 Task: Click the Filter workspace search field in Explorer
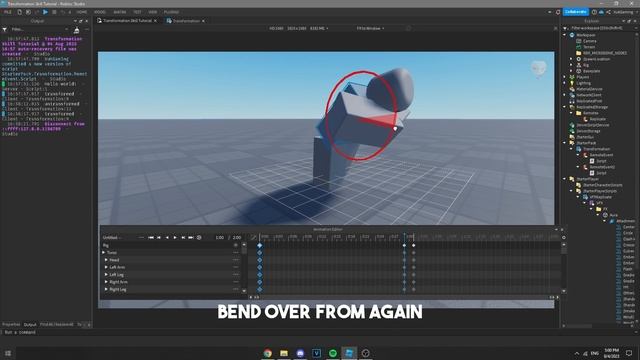click(600, 28)
